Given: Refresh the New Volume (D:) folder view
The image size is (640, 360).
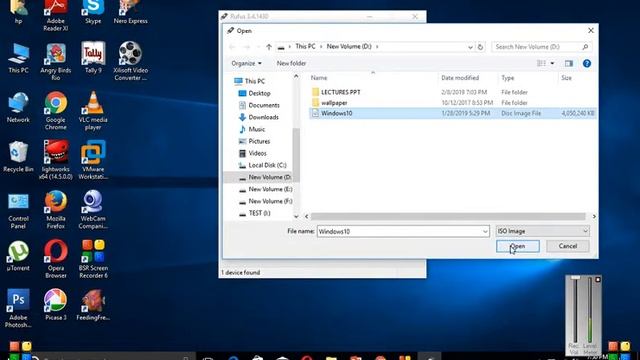Looking at the screenshot, I should pos(480,47).
